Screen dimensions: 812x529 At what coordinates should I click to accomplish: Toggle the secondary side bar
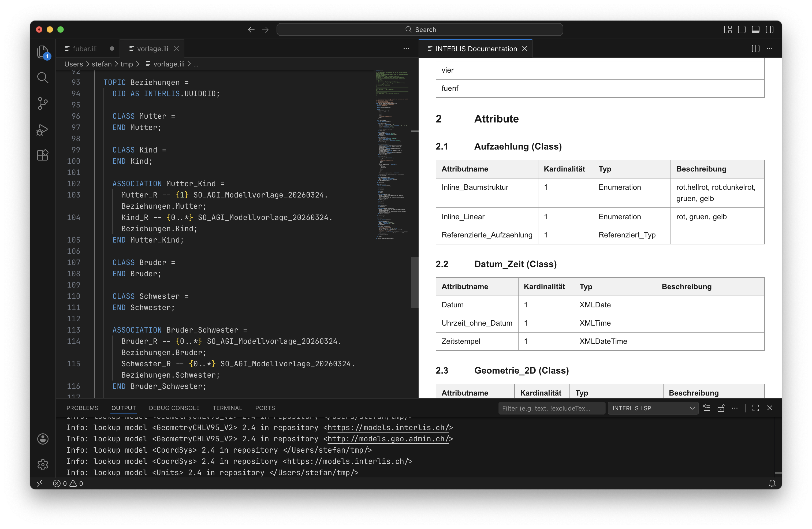click(x=770, y=30)
